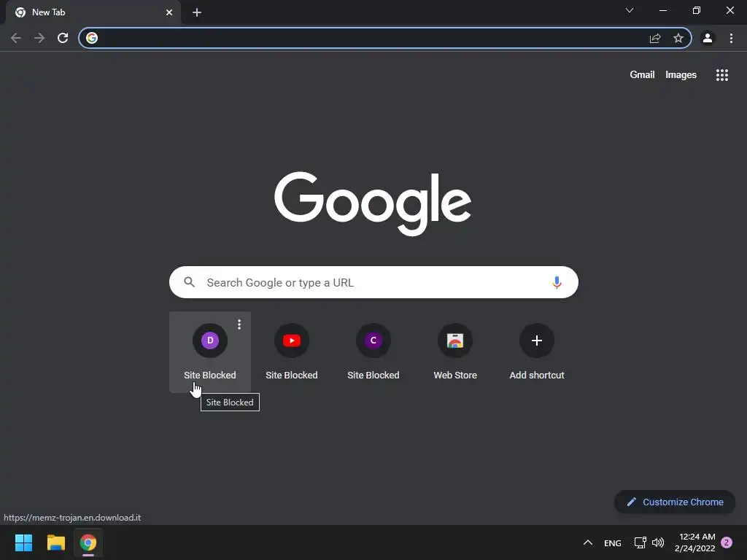
Task: Open more actions for D shortcut
Action: click(239, 324)
